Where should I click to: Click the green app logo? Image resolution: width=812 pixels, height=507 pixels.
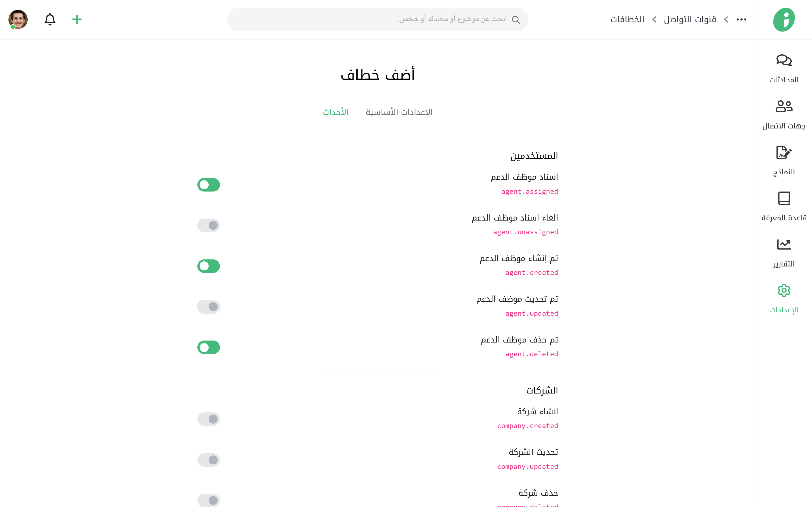coord(784,19)
